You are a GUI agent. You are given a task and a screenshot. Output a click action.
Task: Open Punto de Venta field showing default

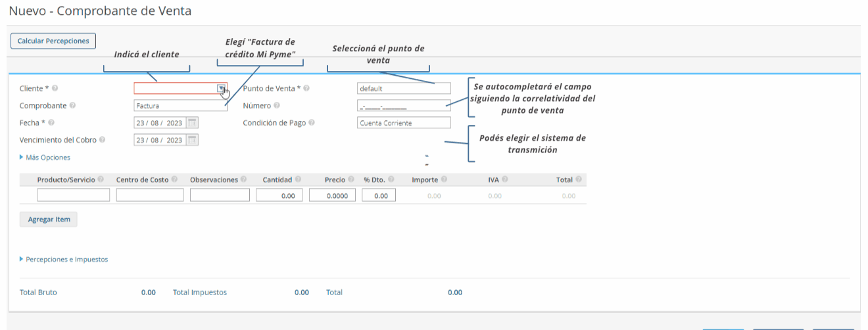point(404,88)
